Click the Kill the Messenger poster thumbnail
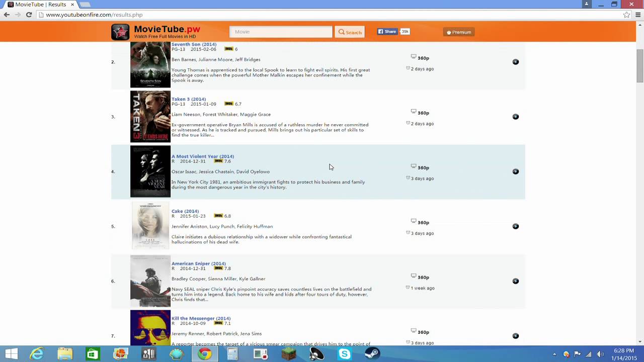This screenshot has width=644, height=362. pos(150,328)
